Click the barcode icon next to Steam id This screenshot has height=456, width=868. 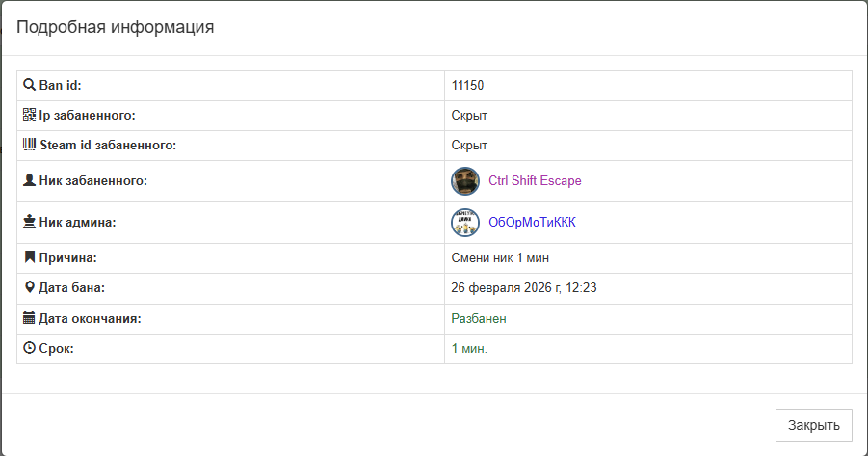coord(29,145)
